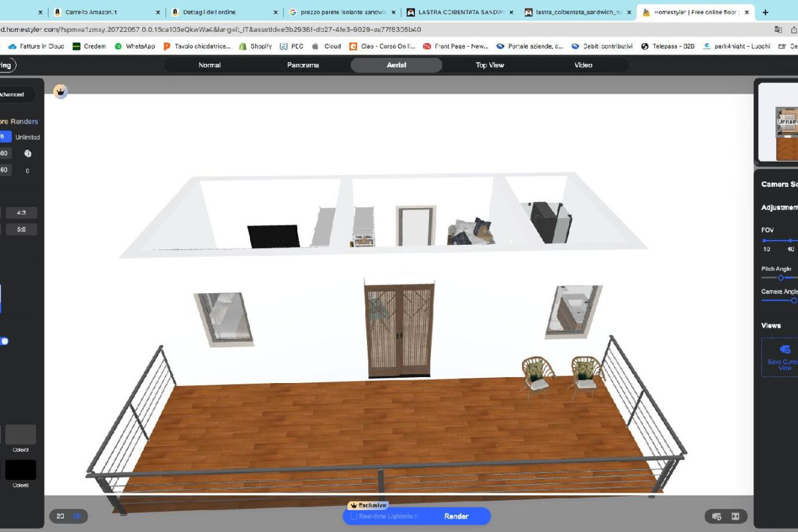Open the PEC bookmark
The image size is (798, 532).
291,47
